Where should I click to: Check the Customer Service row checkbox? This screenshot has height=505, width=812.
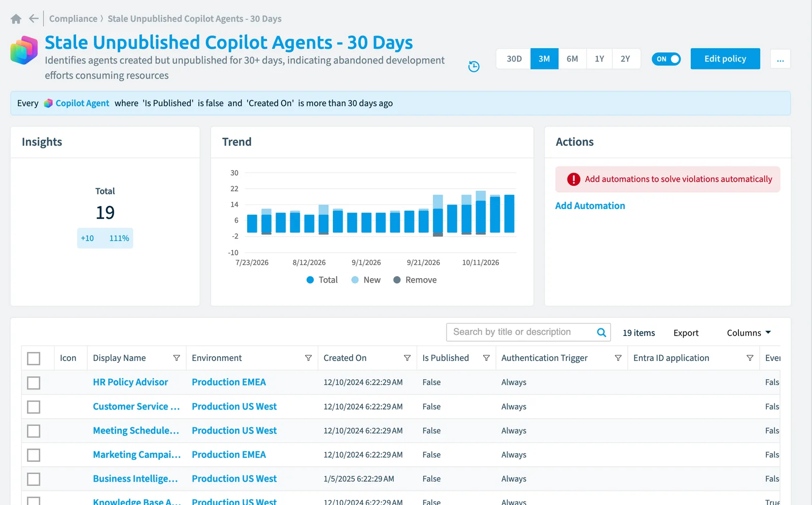pos(33,407)
